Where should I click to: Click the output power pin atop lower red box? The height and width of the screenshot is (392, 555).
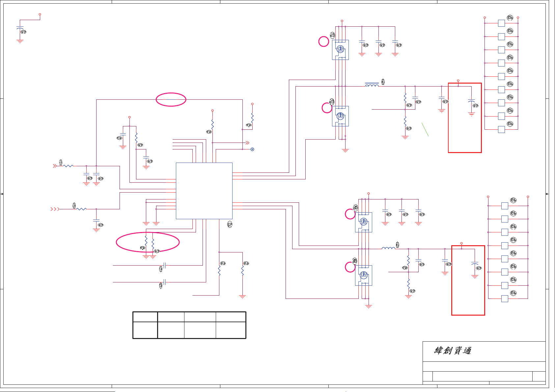461,243
